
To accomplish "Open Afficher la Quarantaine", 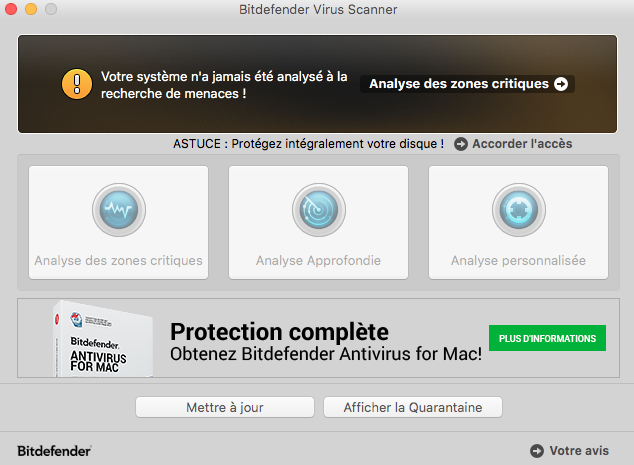I will tap(413, 407).
